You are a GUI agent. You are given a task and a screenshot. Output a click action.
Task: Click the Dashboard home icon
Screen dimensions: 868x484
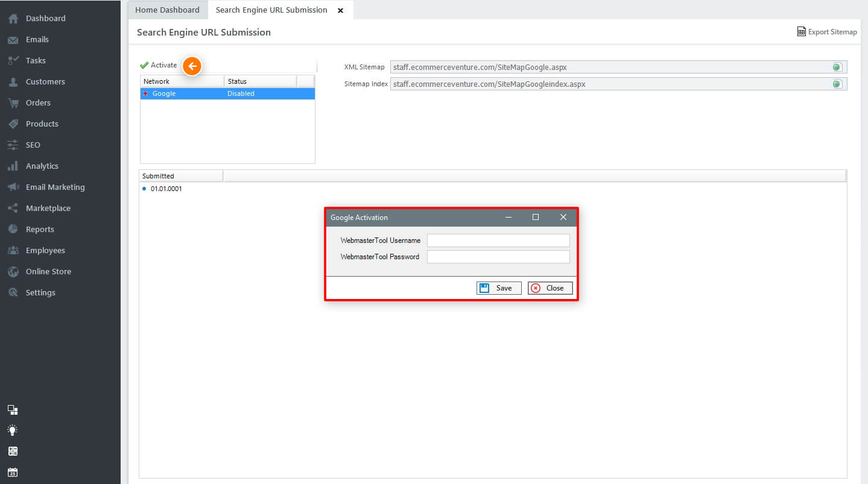tap(13, 19)
